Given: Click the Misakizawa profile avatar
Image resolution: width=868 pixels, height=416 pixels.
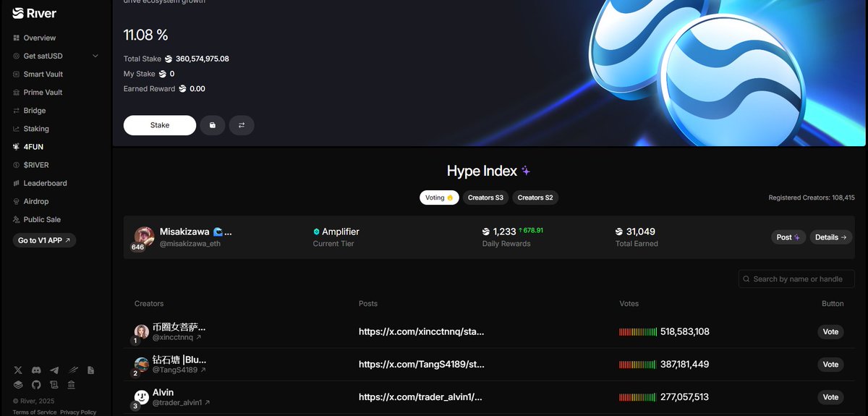Looking at the screenshot, I should [144, 237].
